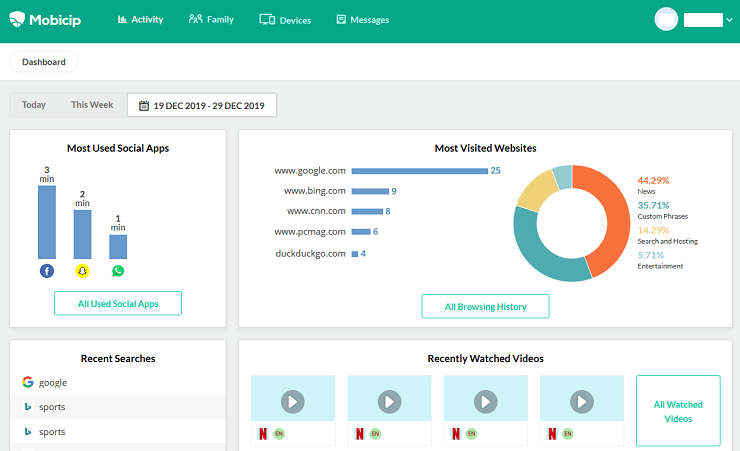Click the Netflix icon under first video

(263, 434)
